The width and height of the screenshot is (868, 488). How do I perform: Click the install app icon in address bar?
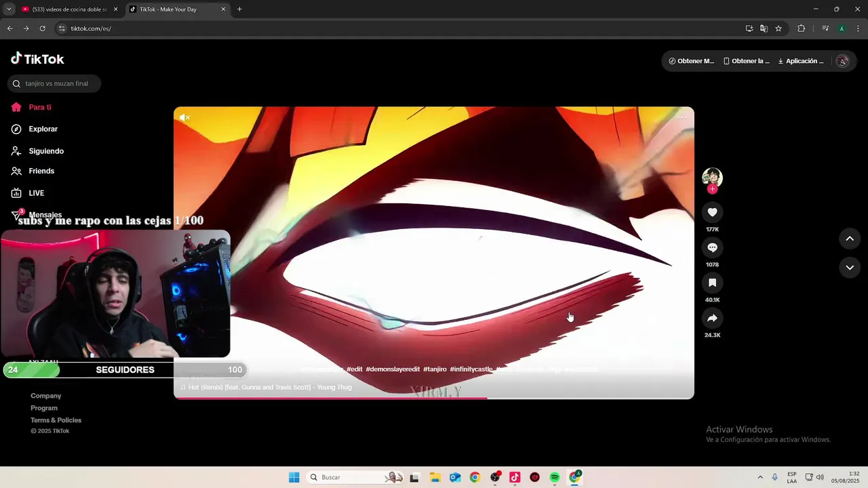pos(749,28)
